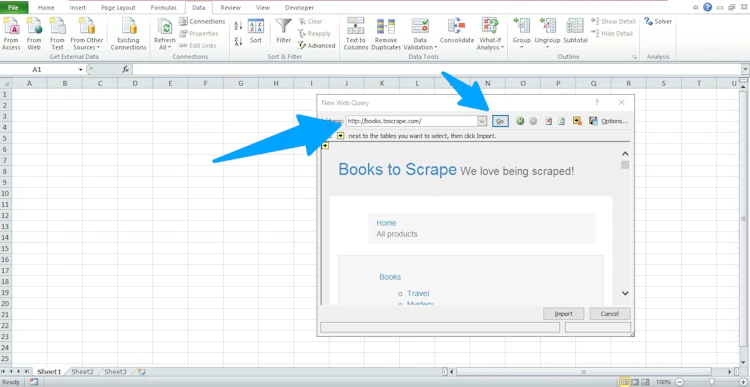Click the zoom slider handle in status bar
The image size is (750, 387).
click(712, 382)
